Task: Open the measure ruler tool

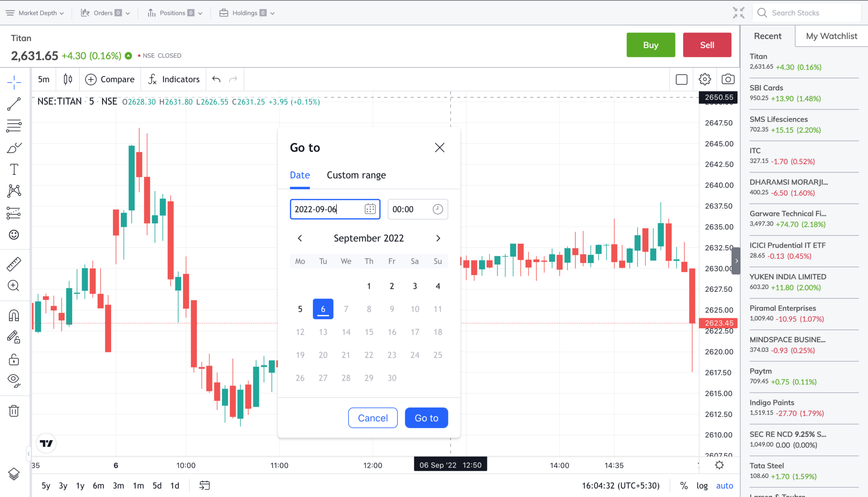Action: tap(14, 263)
